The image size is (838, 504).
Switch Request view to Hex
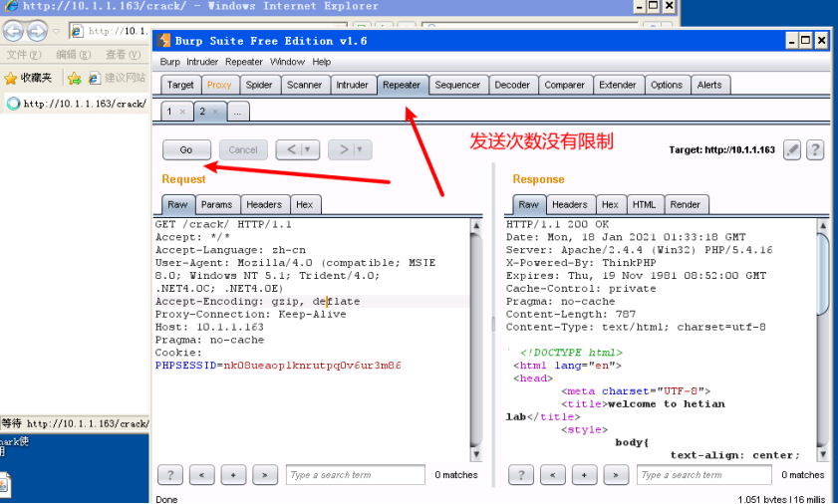click(305, 205)
